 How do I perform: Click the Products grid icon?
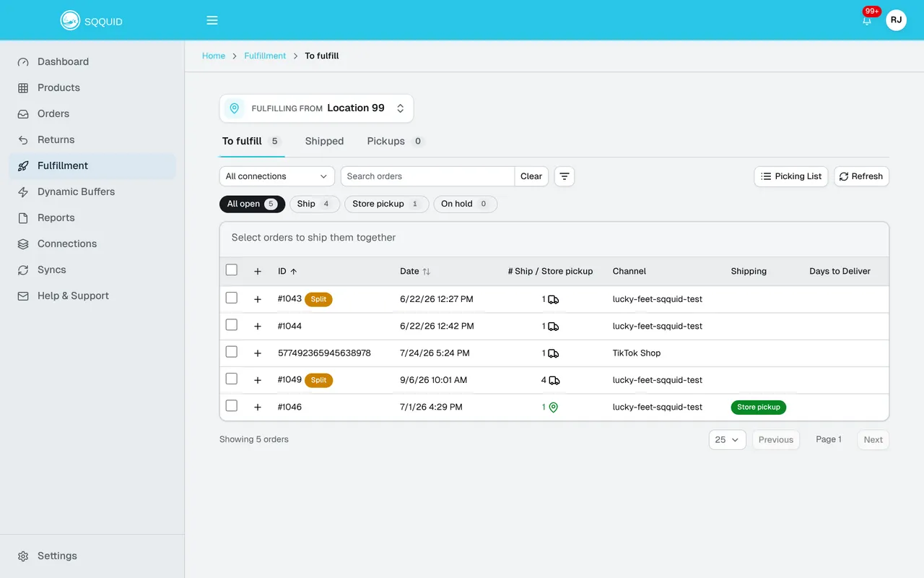tap(23, 88)
